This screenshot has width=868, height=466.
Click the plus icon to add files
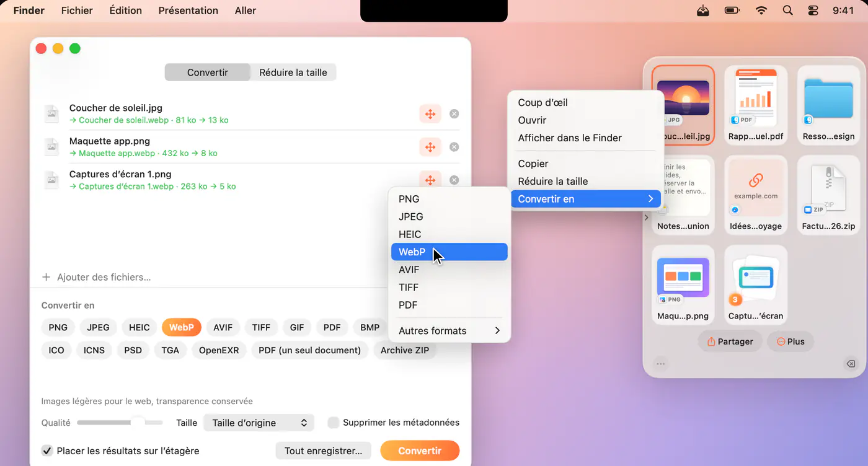pos(46,277)
